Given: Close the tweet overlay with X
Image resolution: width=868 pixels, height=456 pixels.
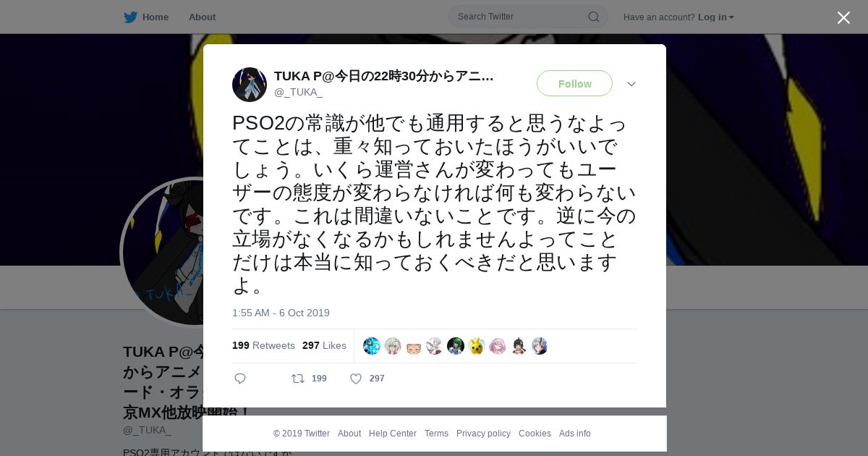Looking at the screenshot, I should (843, 17).
